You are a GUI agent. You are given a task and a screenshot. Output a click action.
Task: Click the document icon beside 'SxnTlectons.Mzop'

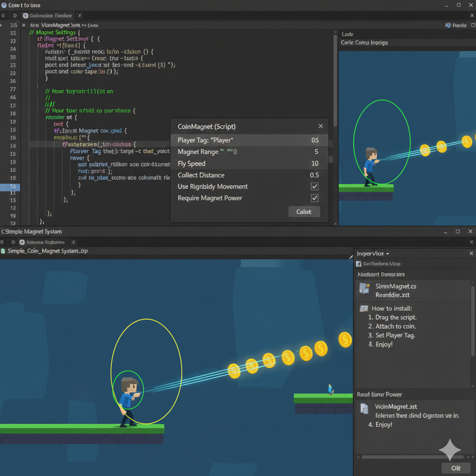click(358, 264)
